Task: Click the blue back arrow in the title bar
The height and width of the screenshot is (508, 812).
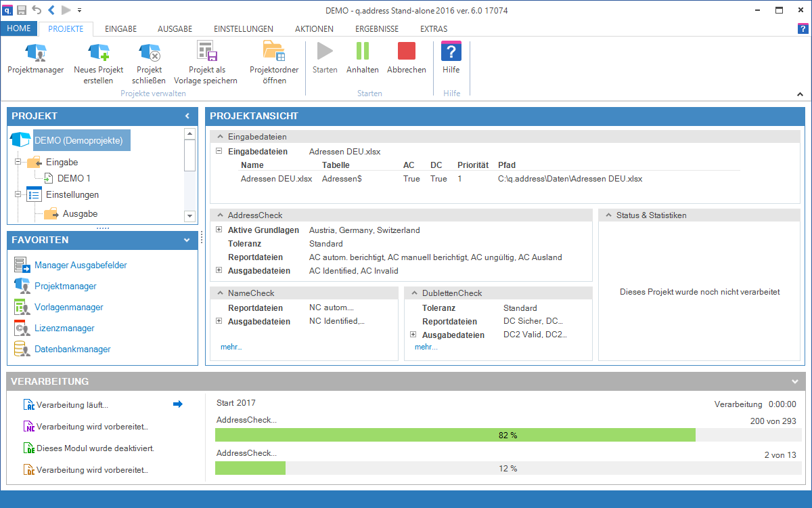Action: (x=51, y=10)
